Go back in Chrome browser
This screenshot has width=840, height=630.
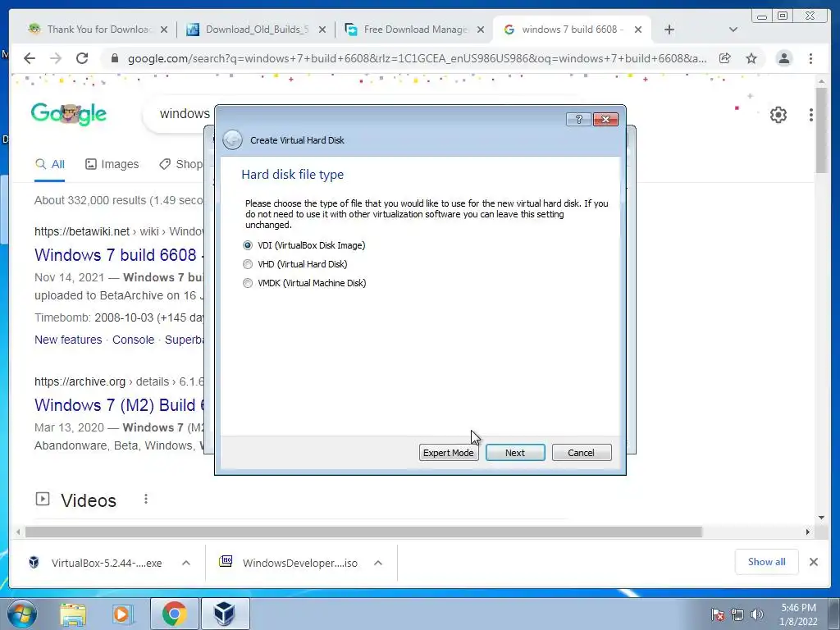[30, 58]
